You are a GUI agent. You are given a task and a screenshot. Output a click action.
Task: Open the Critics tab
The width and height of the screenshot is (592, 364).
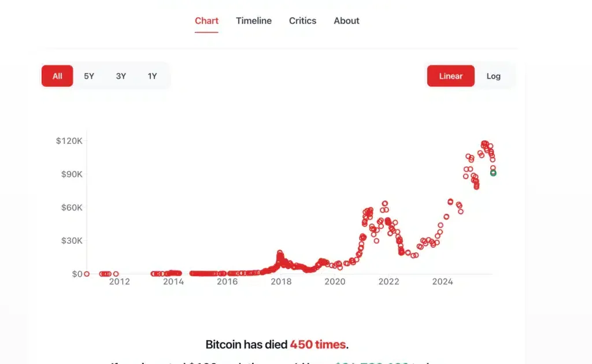302,21
